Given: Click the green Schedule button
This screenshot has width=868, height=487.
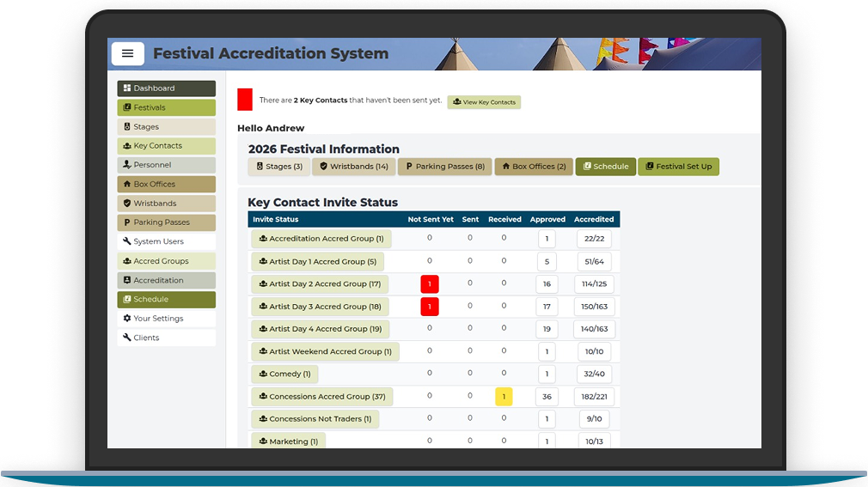Looking at the screenshot, I should (606, 167).
